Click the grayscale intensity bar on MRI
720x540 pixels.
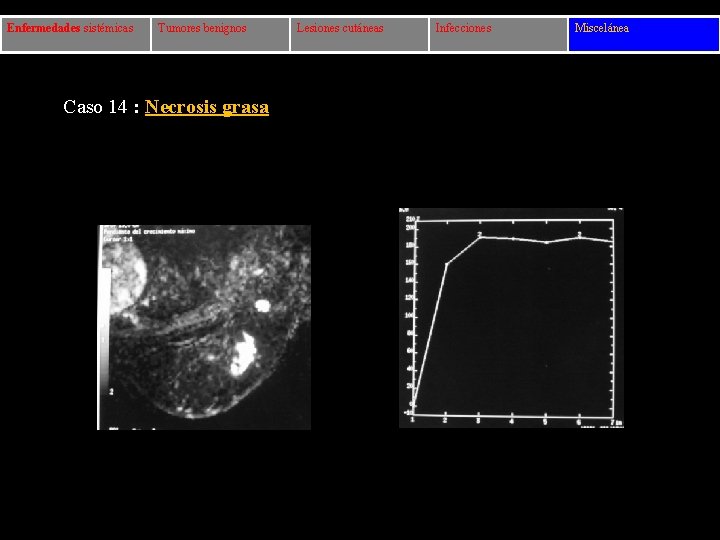[105, 328]
